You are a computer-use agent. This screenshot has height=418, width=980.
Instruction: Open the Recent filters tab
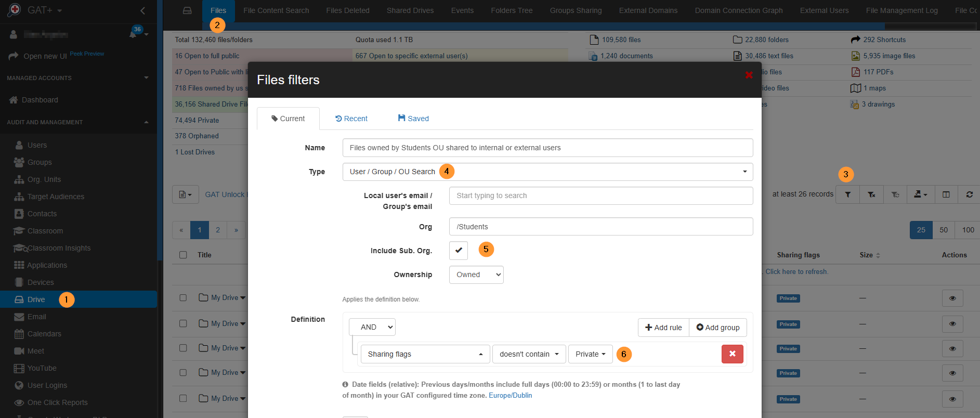[351, 119]
